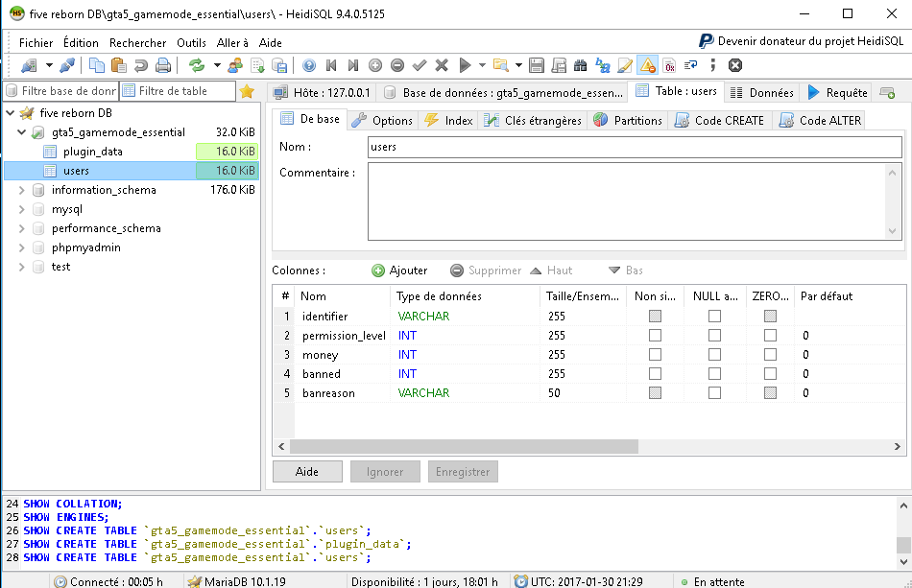Screen dimensions: 912x588
Task: Click the binoculars find text icon
Action: tap(581, 65)
